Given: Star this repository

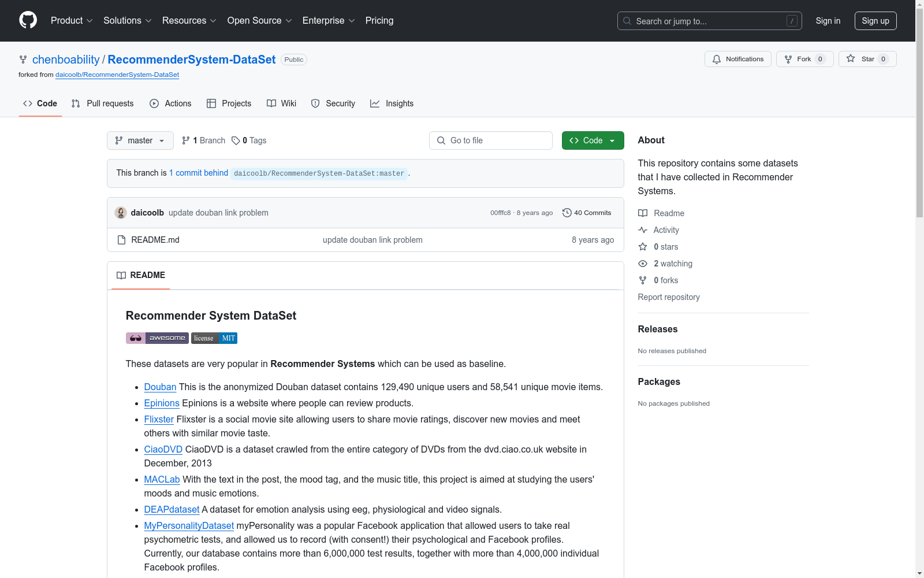Looking at the screenshot, I should coord(867,59).
